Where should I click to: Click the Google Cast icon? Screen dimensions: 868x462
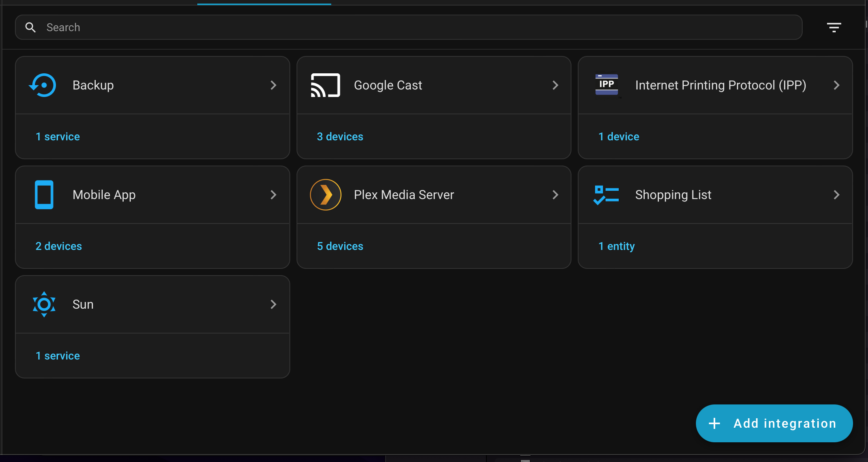pyautogui.click(x=325, y=85)
